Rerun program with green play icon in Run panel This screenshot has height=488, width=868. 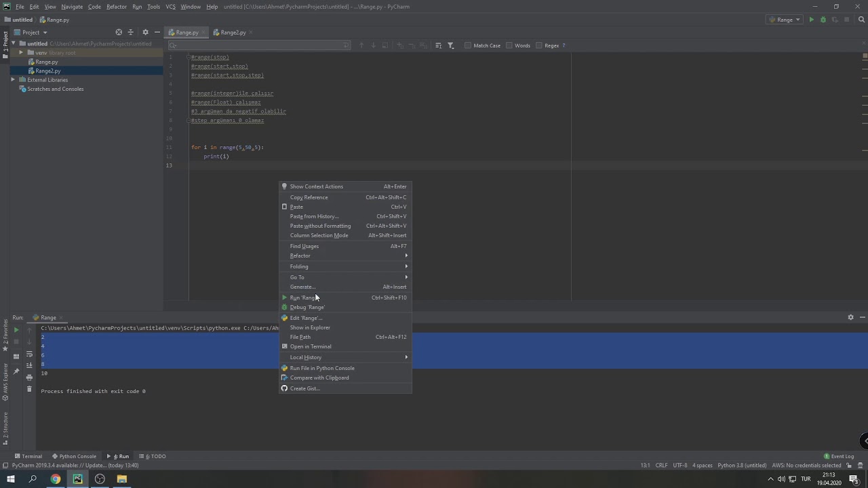coord(16,330)
